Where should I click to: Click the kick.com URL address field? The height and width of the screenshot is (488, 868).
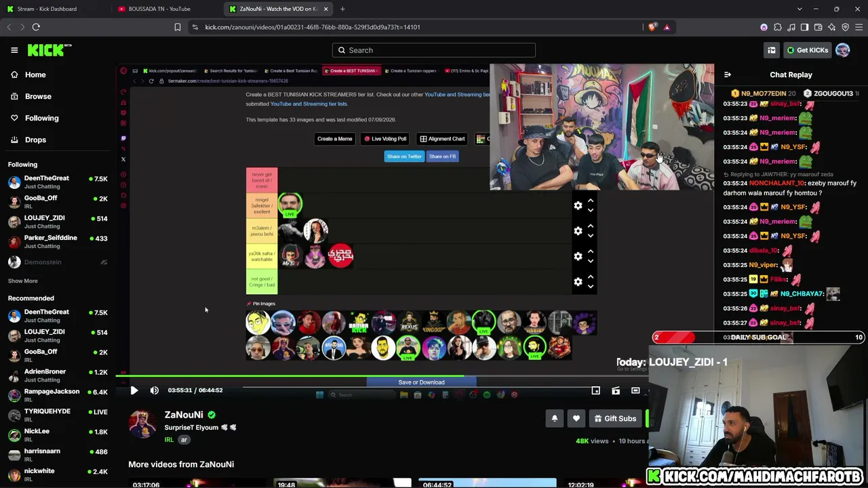[420, 27]
